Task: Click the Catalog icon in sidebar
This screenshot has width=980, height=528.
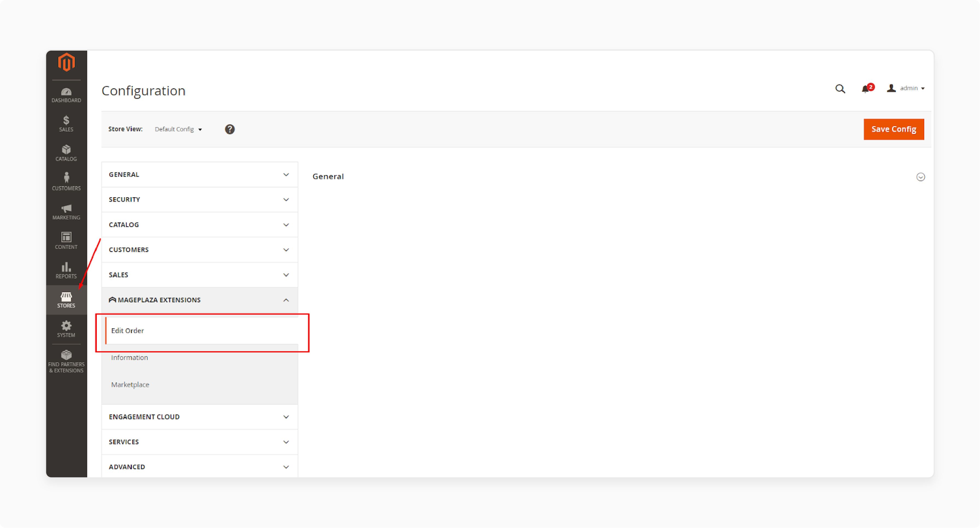Action: pos(66,152)
